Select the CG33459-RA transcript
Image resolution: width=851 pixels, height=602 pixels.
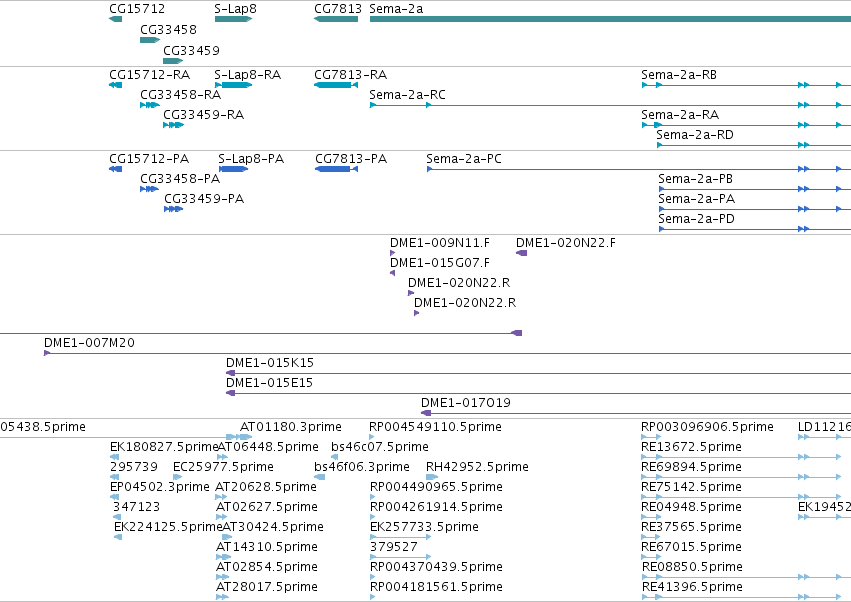(x=174, y=125)
